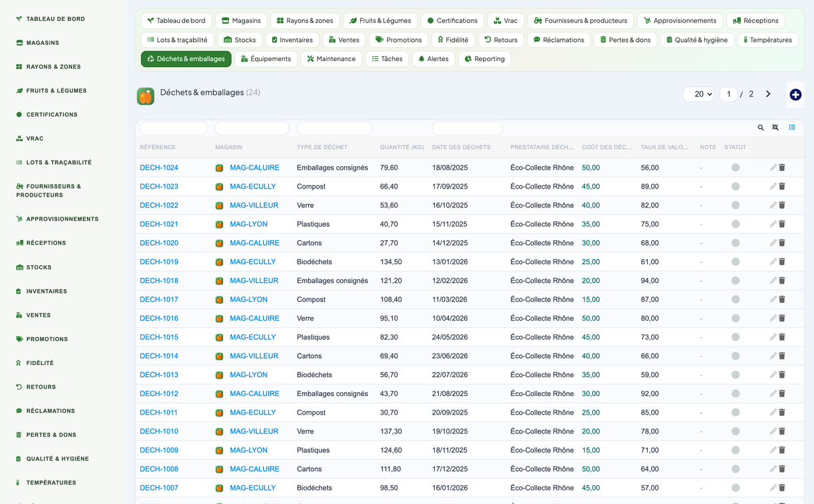Click the blue plus add-record icon
Image resolution: width=814 pixels, height=504 pixels.
(x=796, y=95)
